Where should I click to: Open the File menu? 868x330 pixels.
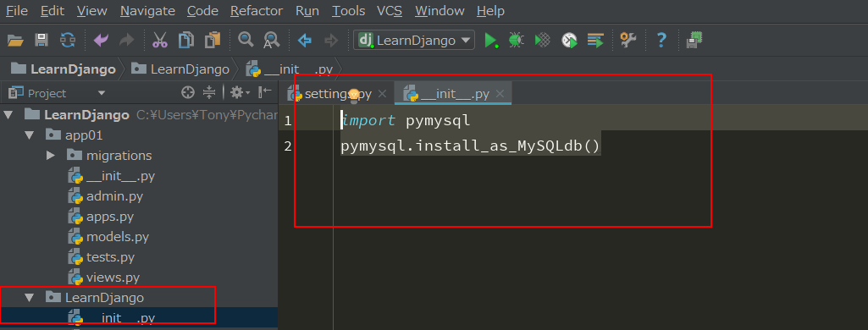[17, 10]
